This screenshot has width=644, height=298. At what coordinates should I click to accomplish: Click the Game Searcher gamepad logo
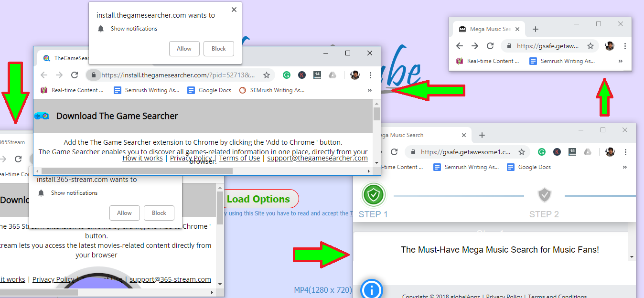pos(42,116)
